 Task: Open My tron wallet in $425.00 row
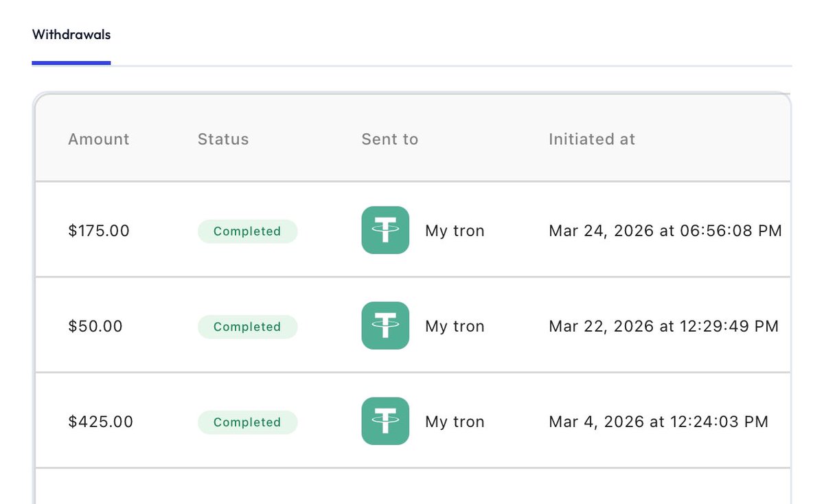(x=455, y=422)
